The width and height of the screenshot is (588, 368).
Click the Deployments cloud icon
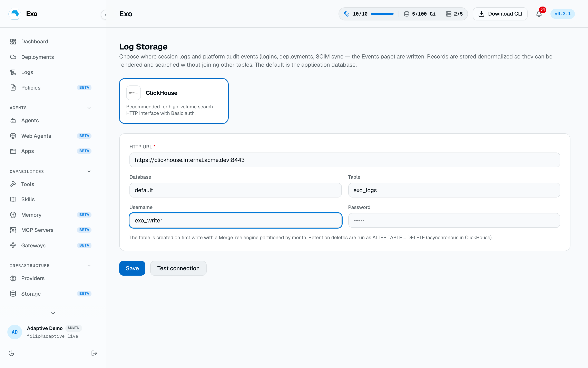(13, 57)
